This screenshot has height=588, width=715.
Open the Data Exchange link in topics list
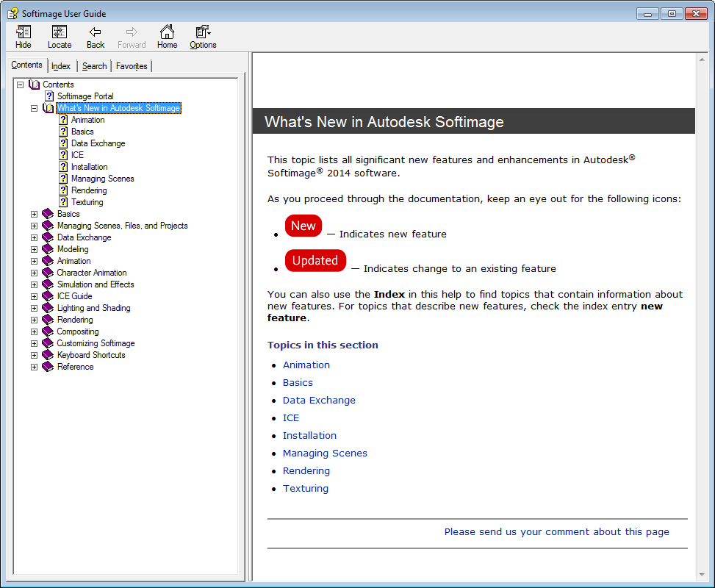pyautogui.click(x=319, y=401)
